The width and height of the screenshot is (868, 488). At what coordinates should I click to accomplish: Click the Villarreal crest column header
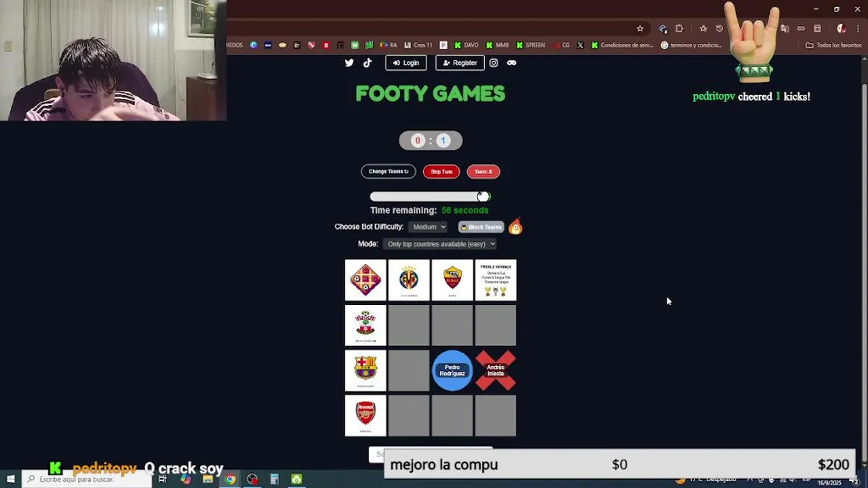coord(409,280)
